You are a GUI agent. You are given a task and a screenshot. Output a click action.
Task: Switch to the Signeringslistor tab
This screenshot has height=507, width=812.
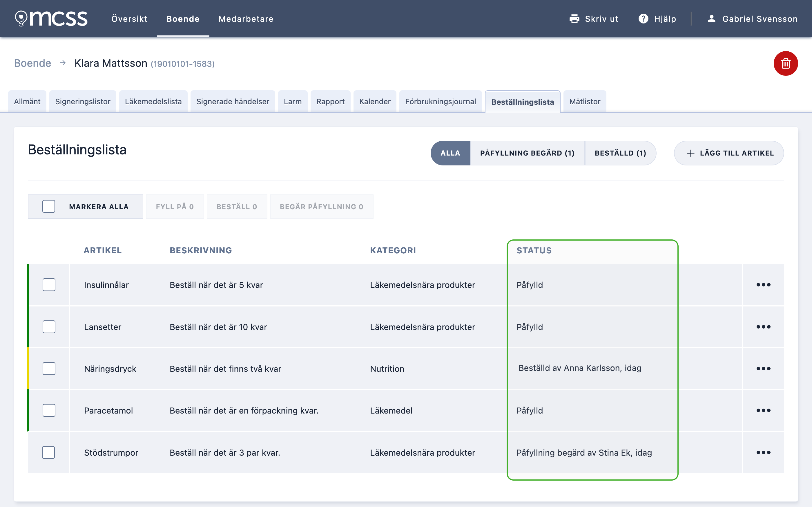coord(83,102)
